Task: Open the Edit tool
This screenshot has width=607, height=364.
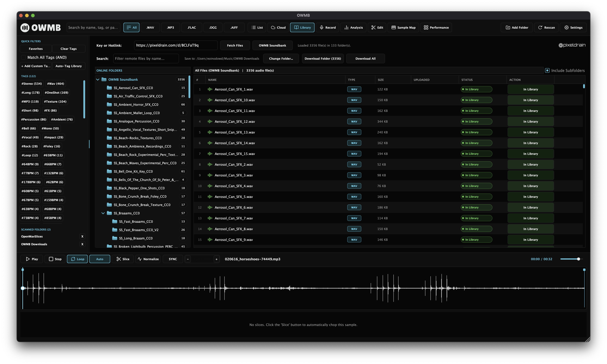Action: point(377,27)
